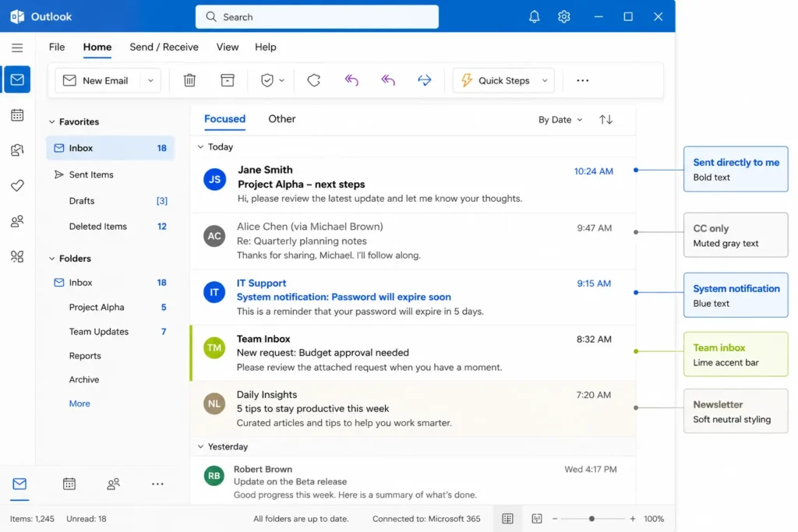Image resolution: width=798 pixels, height=532 pixels.
Task: Click the Archive toolbar icon
Action: (227, 80)
